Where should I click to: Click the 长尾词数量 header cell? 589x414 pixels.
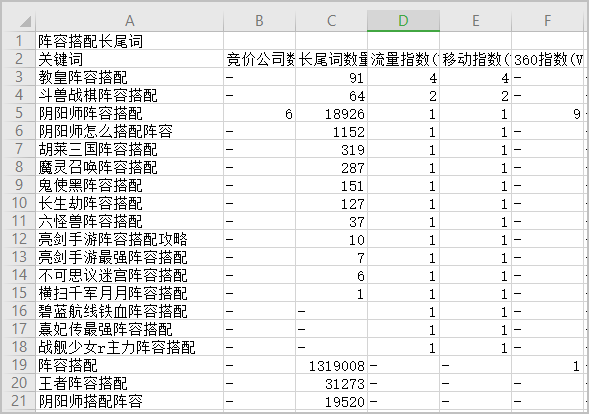pyautogui.click(x=332, y=59)
